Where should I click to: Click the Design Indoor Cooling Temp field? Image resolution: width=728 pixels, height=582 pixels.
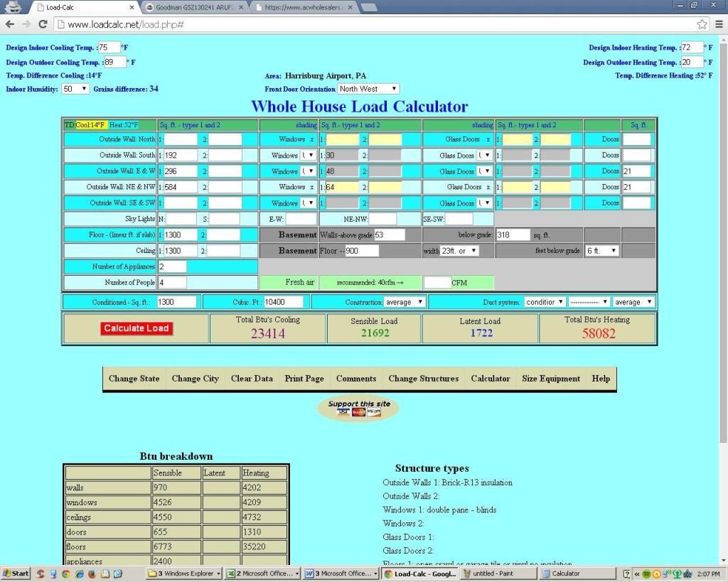109,48
